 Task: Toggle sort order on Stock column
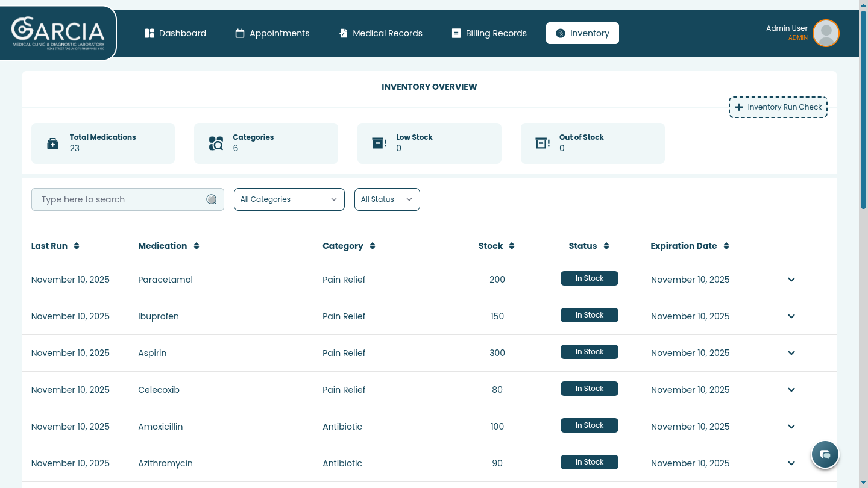(512, 246)
